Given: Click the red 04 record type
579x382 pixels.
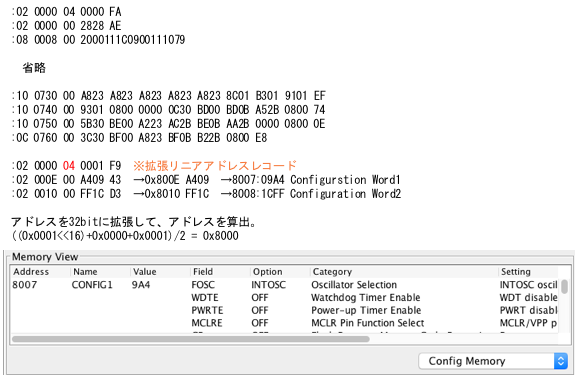Looking at the screenshot, I should click(x=69, y=166).
